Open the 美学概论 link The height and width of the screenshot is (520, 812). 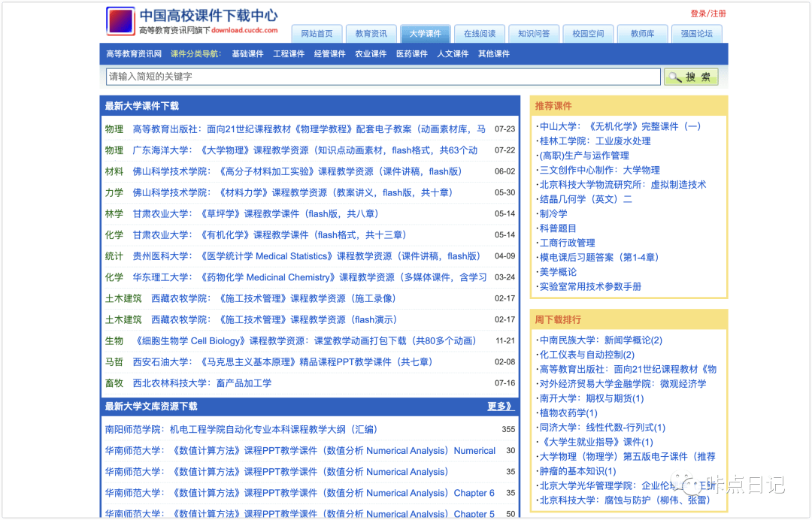[x=558, y=271]
